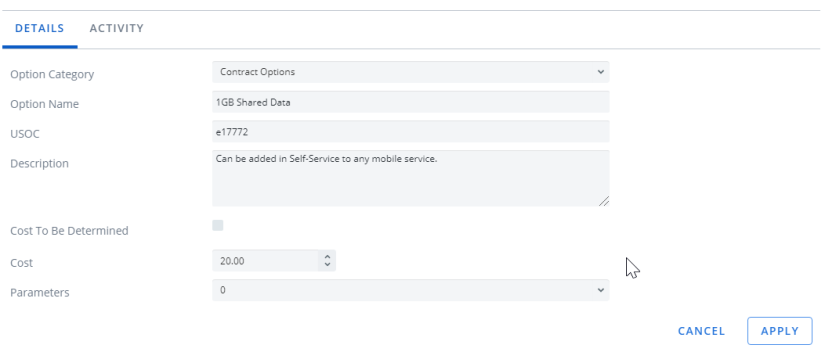
Task: Select the Details tab
Action: point(39,28)
